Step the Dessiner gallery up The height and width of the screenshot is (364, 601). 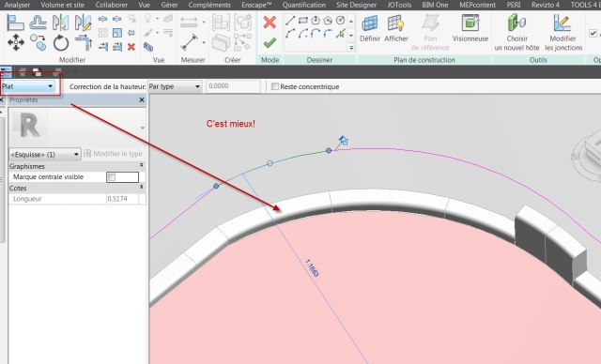click(x=351, y=21)
